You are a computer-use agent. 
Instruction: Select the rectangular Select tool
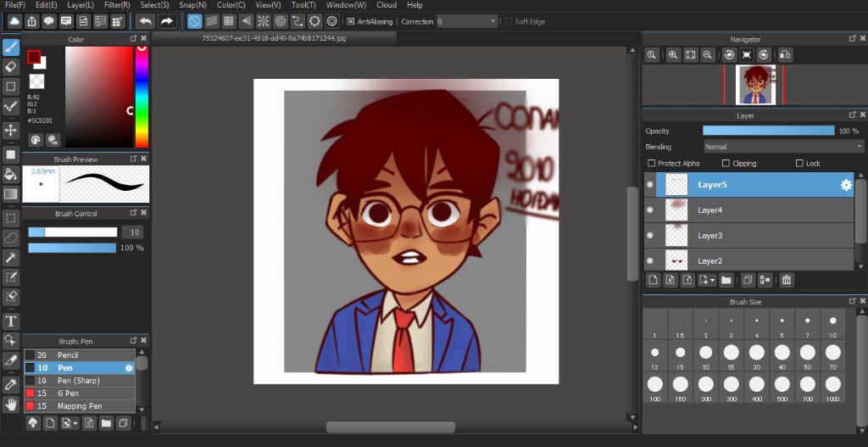tap(10, 218)
